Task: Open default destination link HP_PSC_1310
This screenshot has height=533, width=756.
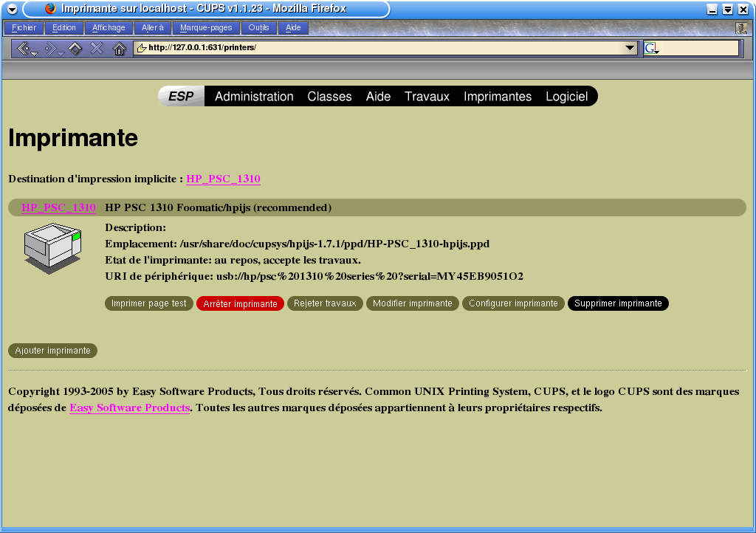Action: click(223, 179)
